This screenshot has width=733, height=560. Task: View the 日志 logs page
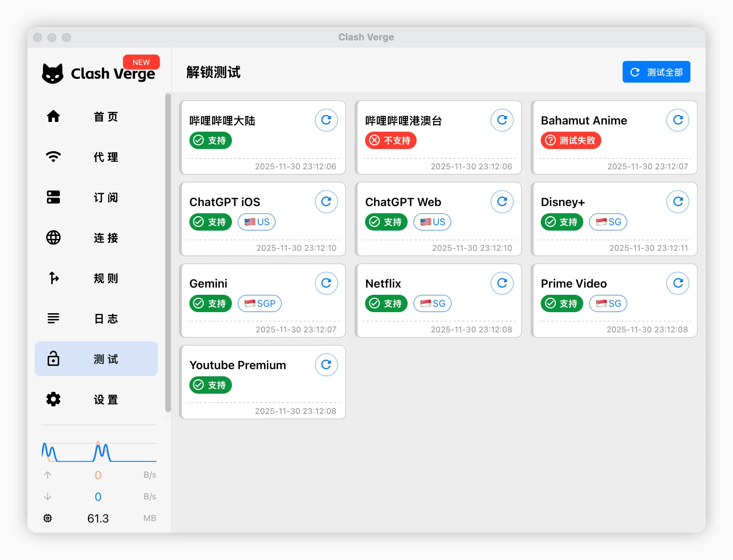[96, 319]
